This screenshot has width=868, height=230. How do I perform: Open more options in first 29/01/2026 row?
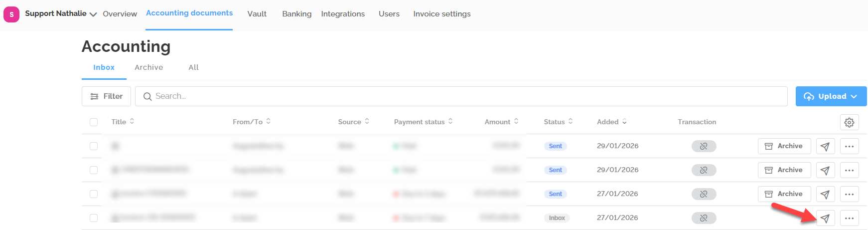pyautogui.click(x=850, y=146)
